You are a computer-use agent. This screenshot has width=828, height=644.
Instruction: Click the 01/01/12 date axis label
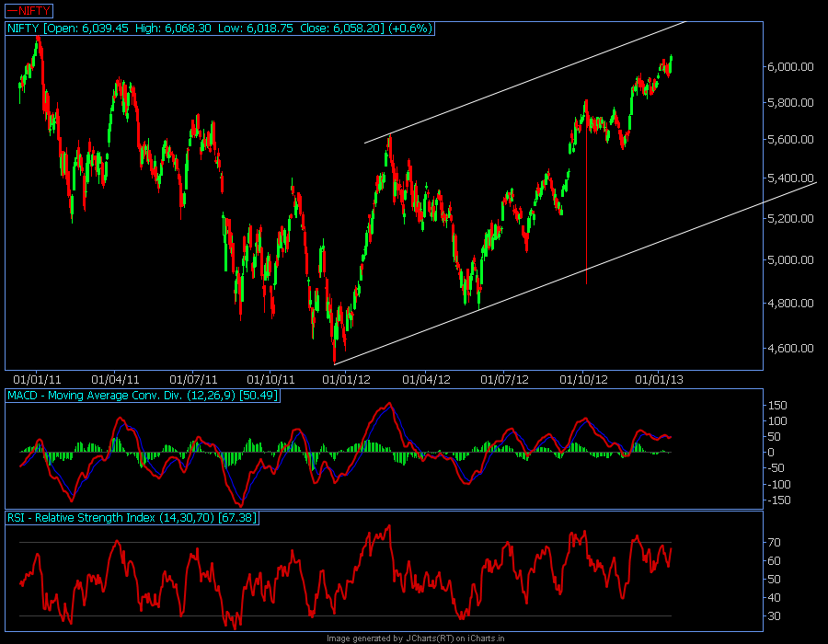[347, 380]
